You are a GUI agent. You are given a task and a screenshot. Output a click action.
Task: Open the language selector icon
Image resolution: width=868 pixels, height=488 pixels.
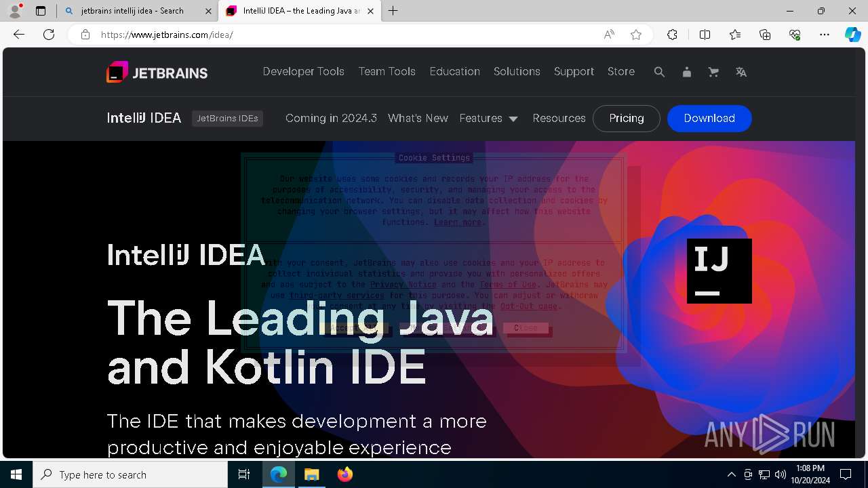[741, 72]
